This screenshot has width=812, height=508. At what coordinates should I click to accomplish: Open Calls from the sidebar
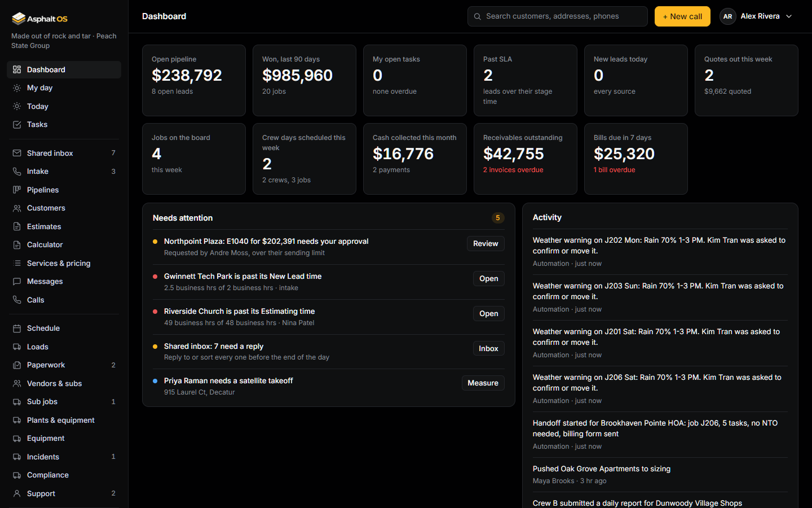click(x=64, y=300)
